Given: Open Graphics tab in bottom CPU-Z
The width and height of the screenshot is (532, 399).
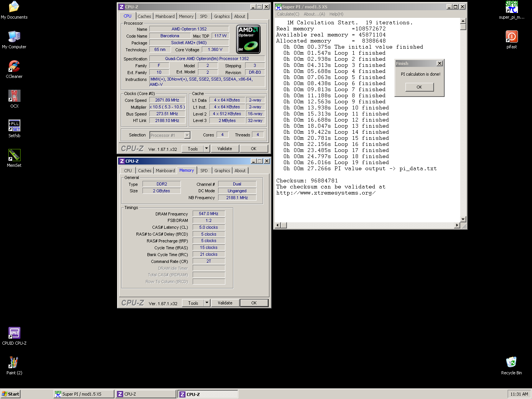Looking at the screenshot, I should [222, 171].
